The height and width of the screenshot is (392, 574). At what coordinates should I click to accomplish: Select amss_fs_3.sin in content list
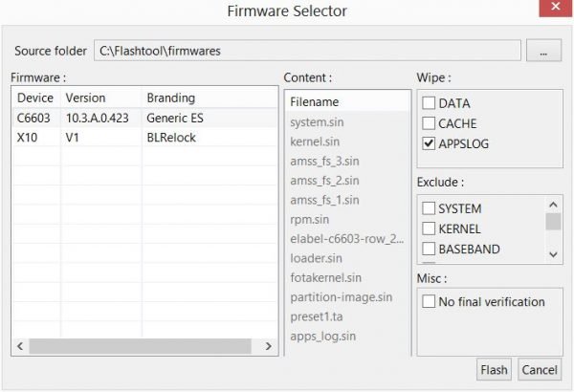324,161
